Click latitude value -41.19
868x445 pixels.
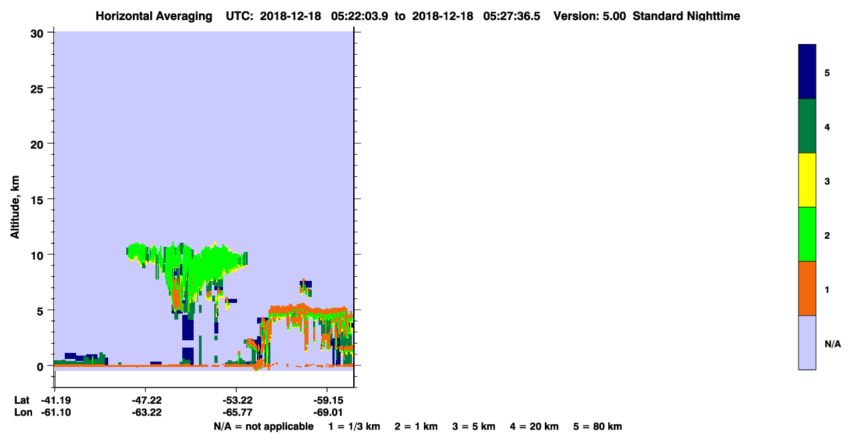coord(55,400)
